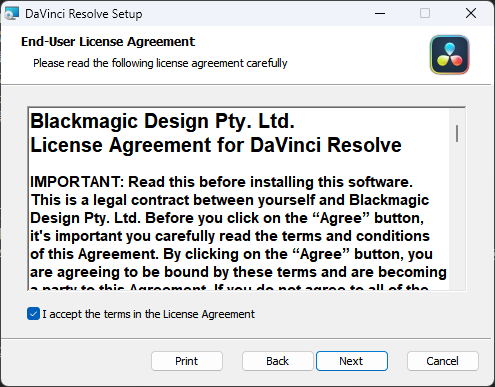Screen dimensions: 495x387
Task: Uncheck I accept the terms checkbox
Action: tap(33, 314)
